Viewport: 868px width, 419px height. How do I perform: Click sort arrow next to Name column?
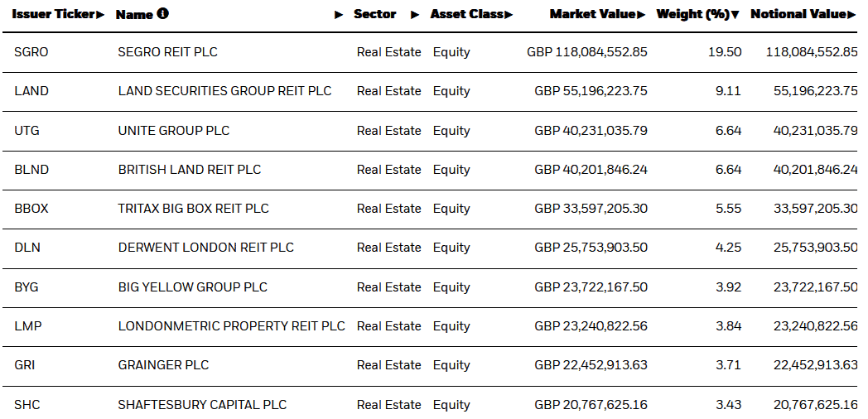tap(338, 15)
